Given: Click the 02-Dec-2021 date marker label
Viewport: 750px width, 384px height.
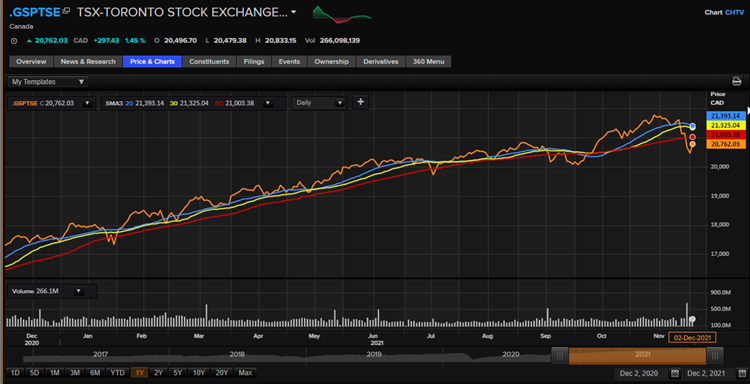Looking at the screenshot, I should click(x=692, y=338).
